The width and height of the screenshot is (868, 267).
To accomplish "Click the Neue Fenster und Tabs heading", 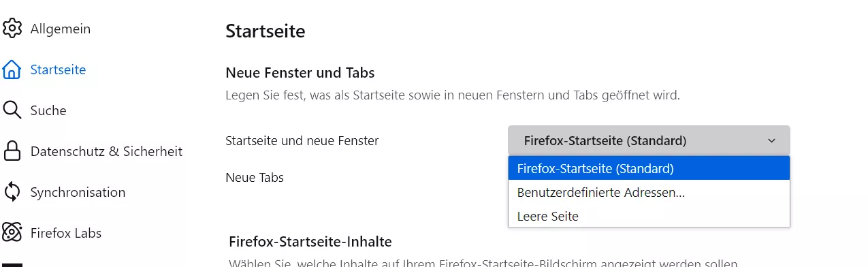I will coord(300,72).
